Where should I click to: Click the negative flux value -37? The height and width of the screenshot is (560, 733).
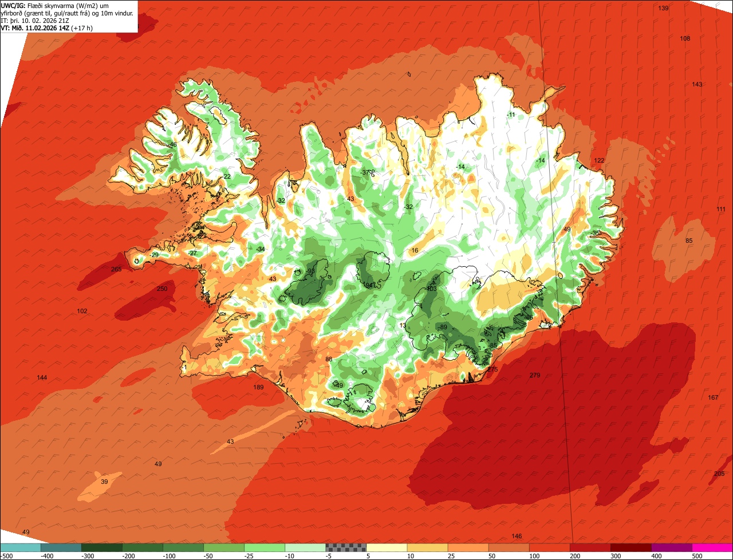click(x=365, y=172)
